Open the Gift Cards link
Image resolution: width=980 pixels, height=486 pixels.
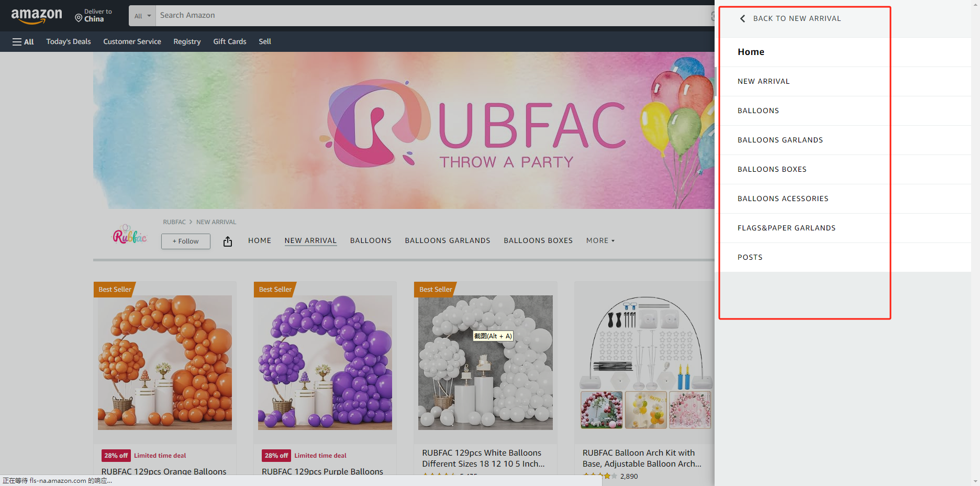(229, 42)
